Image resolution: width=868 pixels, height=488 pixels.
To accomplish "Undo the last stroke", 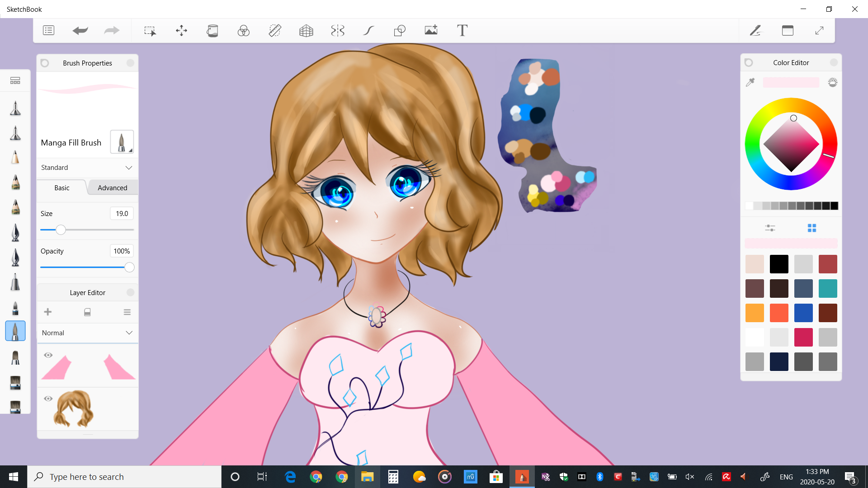I will click(x=80, y=30).
